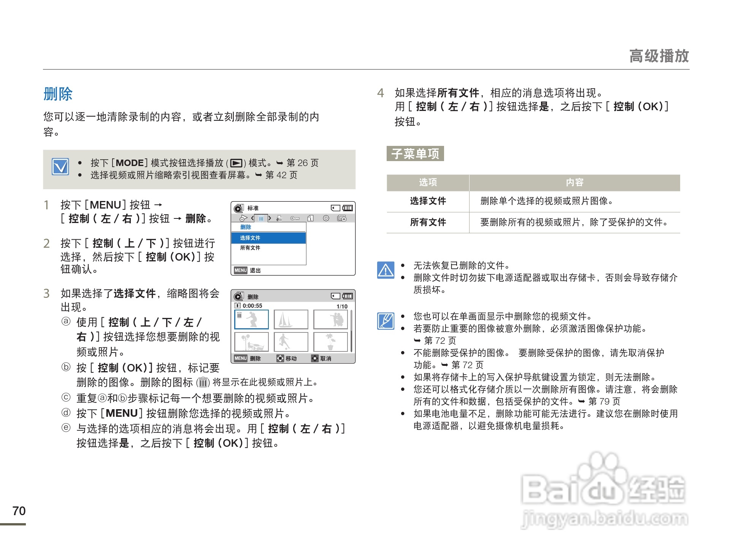Choose 所有文件 in the delete menu
Screen dimensions: 733x560
pyautogui.click(x=250, y=248)
